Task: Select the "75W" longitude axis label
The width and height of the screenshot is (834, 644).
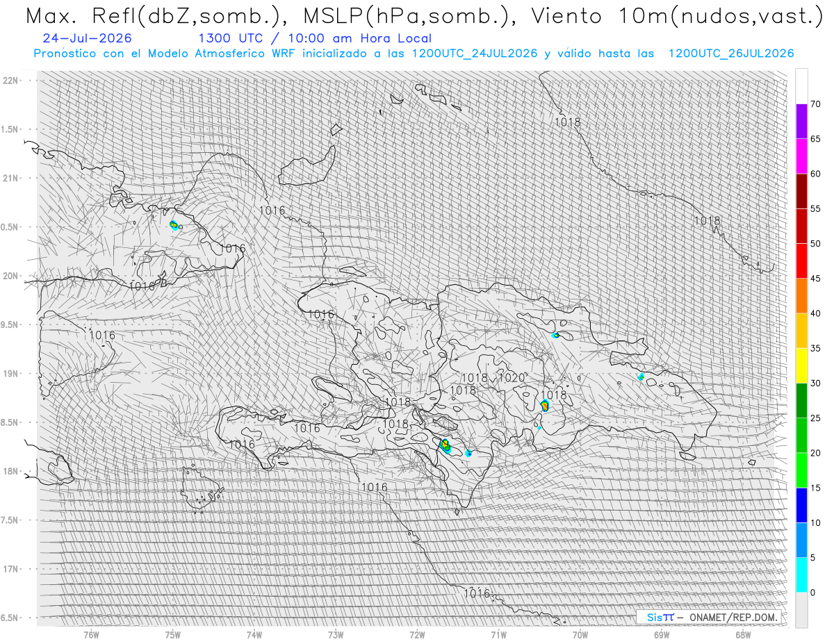Action: pos(173,634)
